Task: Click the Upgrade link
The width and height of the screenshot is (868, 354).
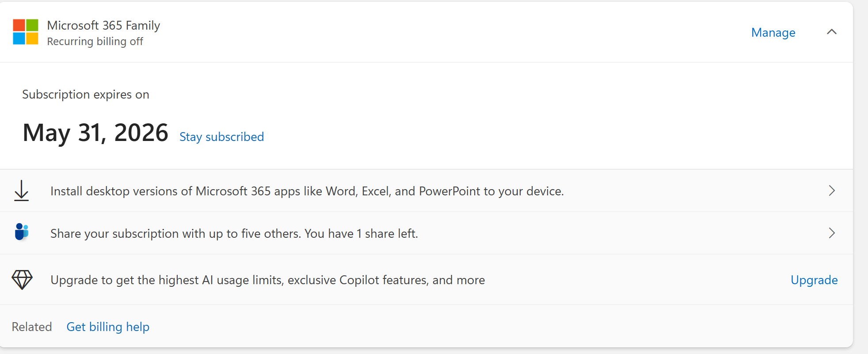Action: coord(814,280)
